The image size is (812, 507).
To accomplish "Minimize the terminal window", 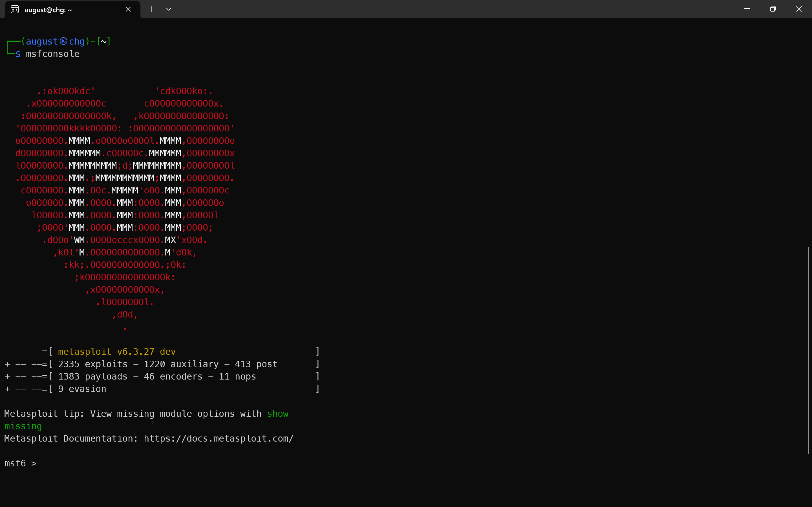I will point(747,9).
